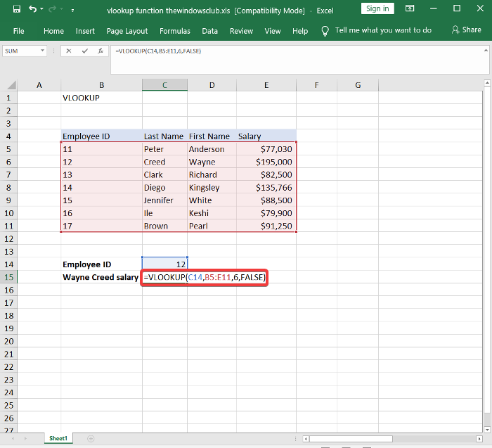The image size is (492, 448).
Task: Select column E header
Action: click(266, 85)
